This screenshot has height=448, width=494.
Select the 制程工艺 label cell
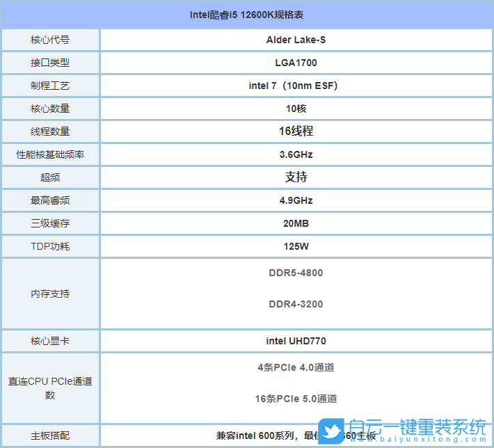tap(50, 86)
